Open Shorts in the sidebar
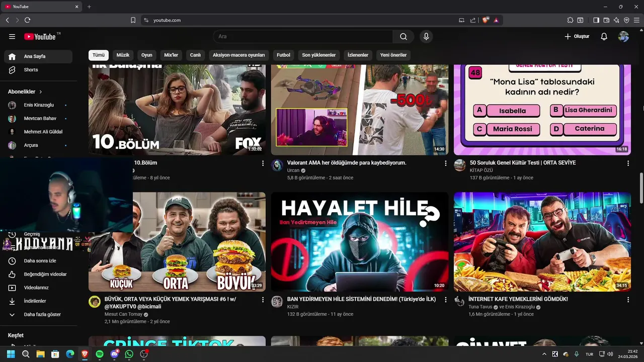The height and width of the screenshot is (362, 644). tap(38, 70)
